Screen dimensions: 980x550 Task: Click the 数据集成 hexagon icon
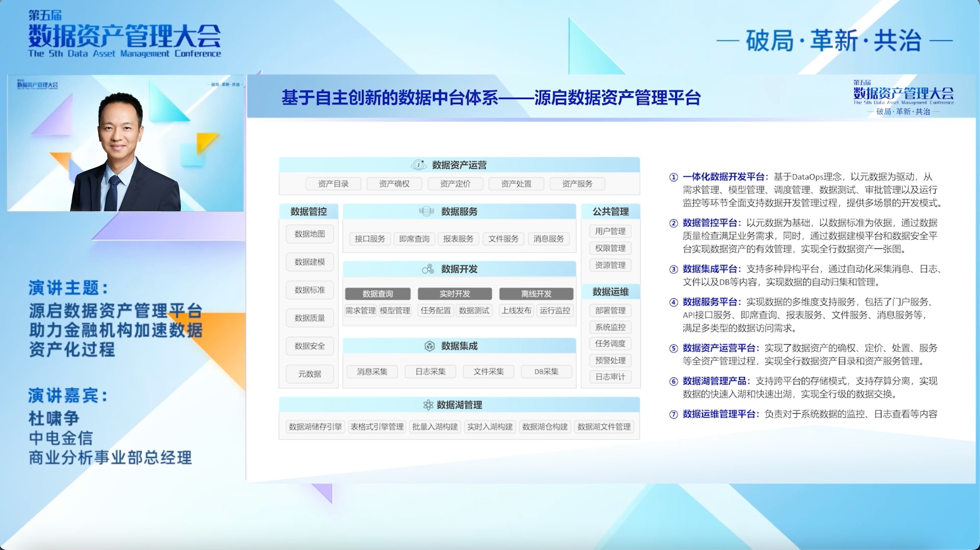coord(429,346)
